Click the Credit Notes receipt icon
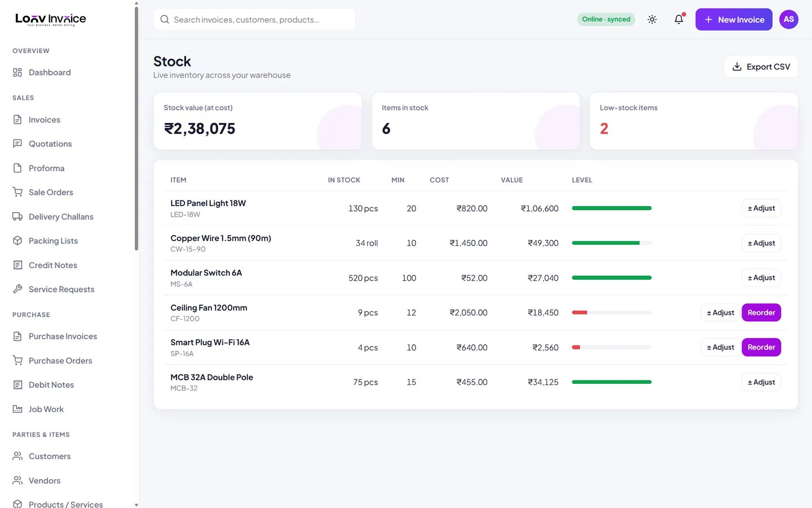 point(17,265)
